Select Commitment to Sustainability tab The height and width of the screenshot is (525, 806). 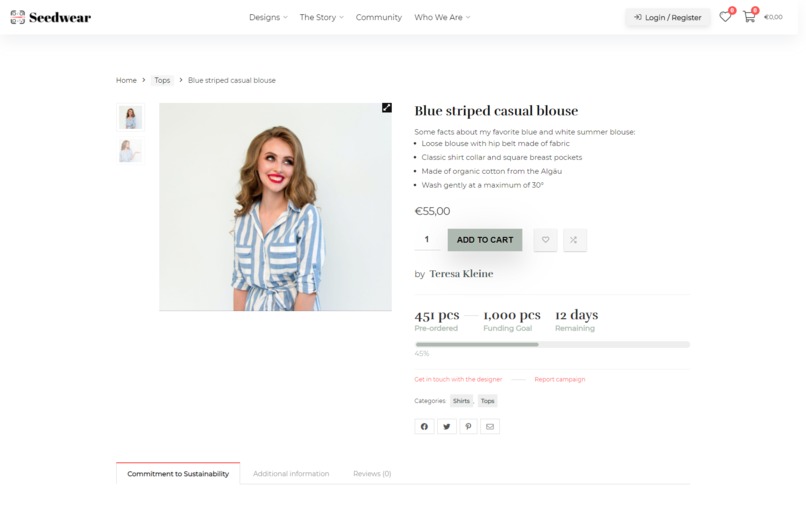(x=178, y=474)
